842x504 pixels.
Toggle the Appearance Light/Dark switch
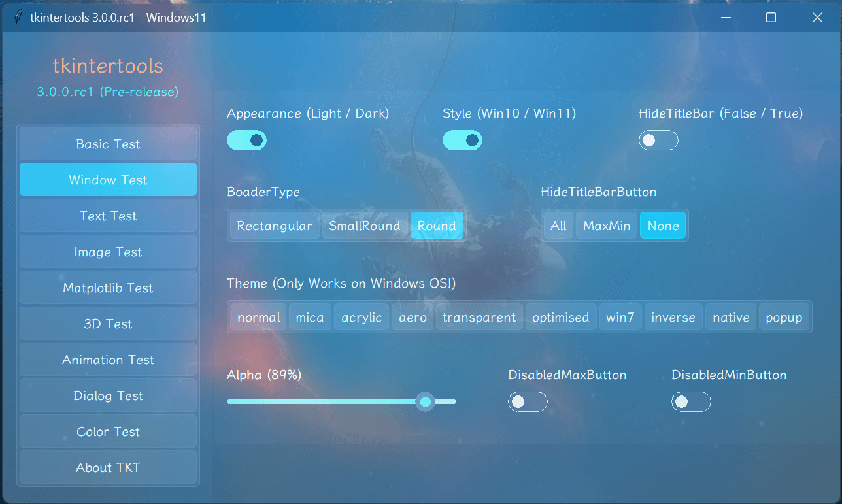coord(246,140)
